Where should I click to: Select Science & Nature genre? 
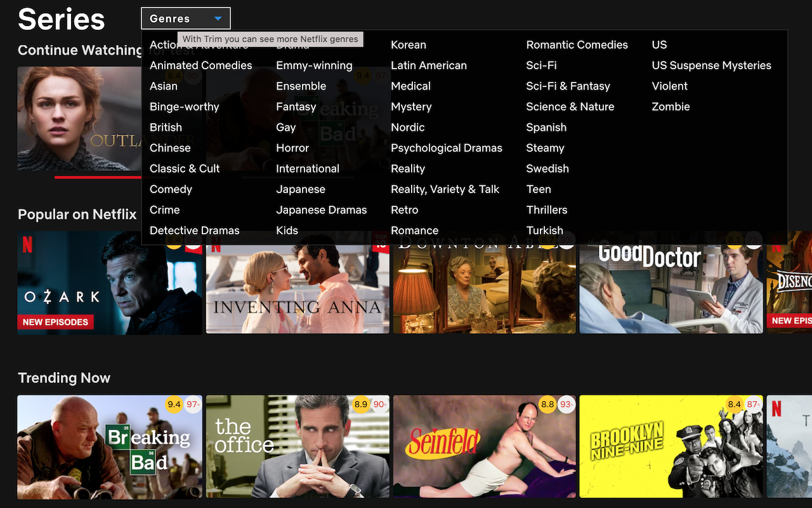[570, 107]
